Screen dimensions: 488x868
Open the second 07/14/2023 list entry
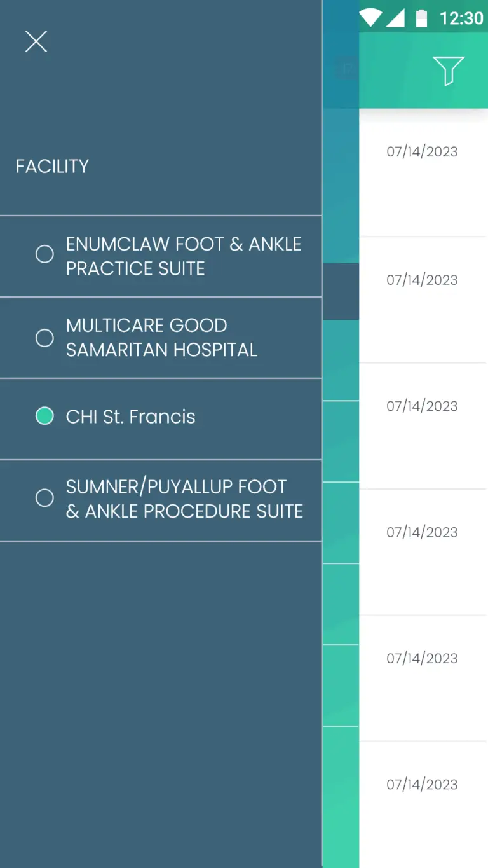[422, 280]
